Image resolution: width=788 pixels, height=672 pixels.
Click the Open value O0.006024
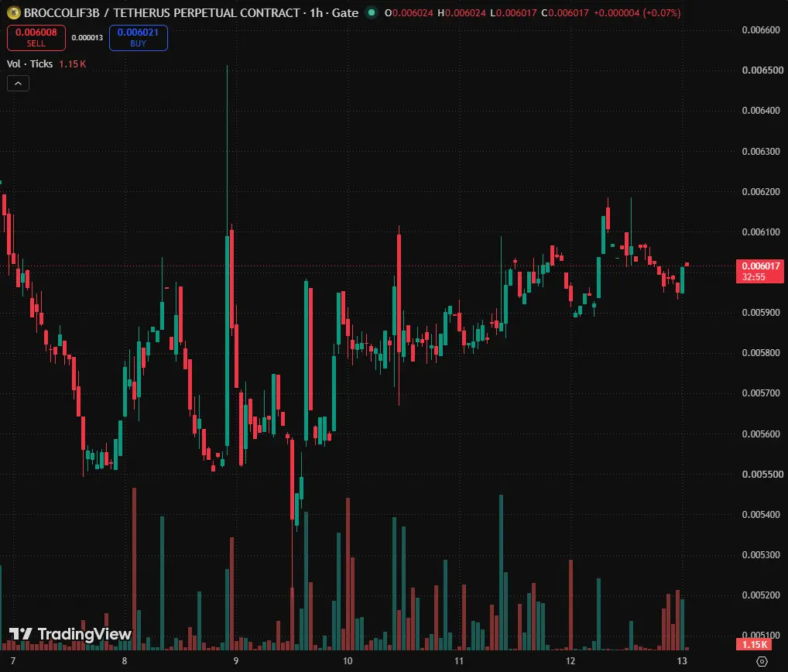coord(409,12)
